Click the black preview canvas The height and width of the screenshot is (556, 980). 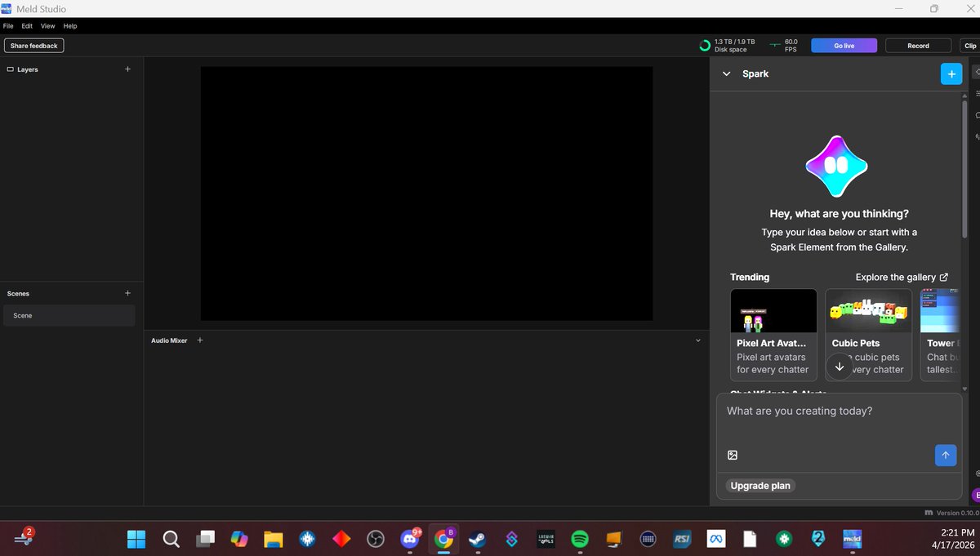pyautogui.click(x=426, y=193)
